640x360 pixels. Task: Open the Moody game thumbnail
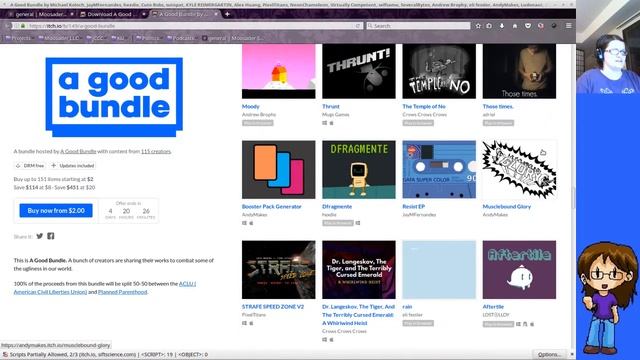coord(279,71)
